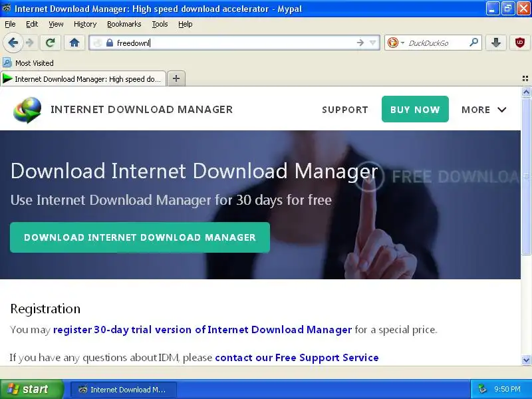This screenshot has height=399, width=532.
Task: Click the padlock site security icon
Action: point(109,43)
